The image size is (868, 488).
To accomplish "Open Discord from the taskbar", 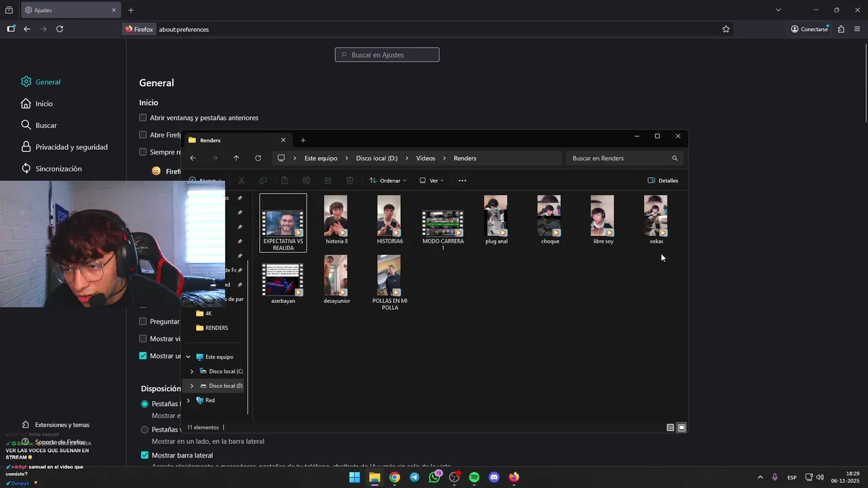I will tap(494, 477).
